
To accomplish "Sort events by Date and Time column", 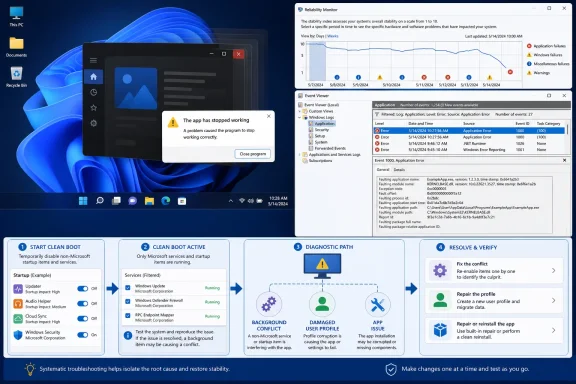I will tap(421, 123).
